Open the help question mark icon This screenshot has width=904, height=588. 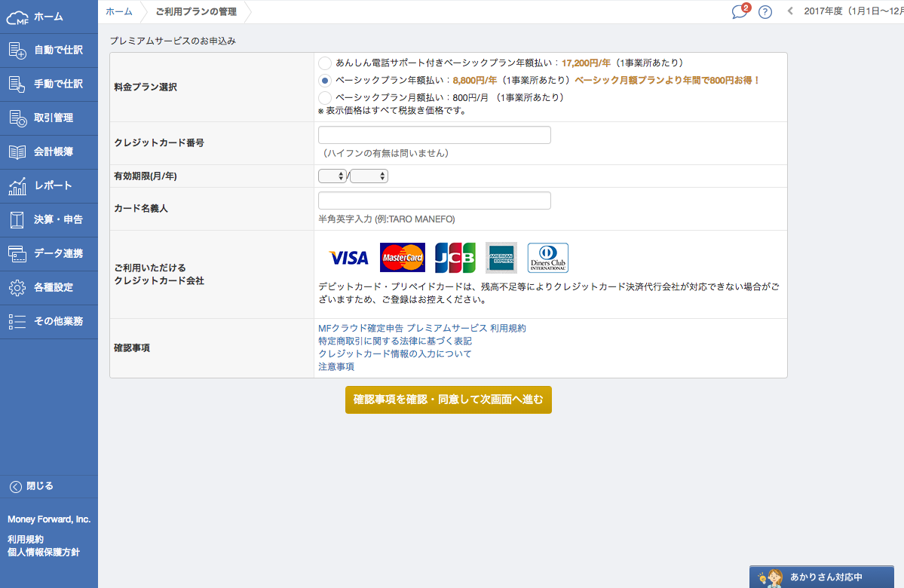(x=765, y=11)
